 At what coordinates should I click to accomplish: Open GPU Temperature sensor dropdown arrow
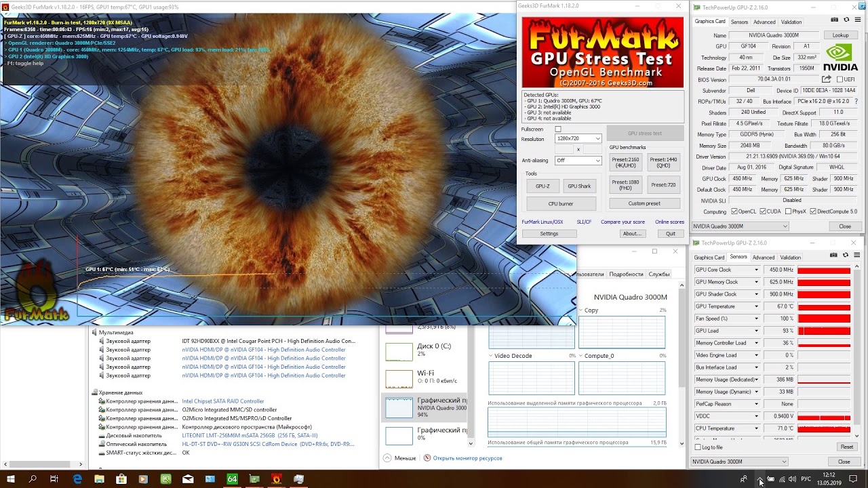coord(756,306)
